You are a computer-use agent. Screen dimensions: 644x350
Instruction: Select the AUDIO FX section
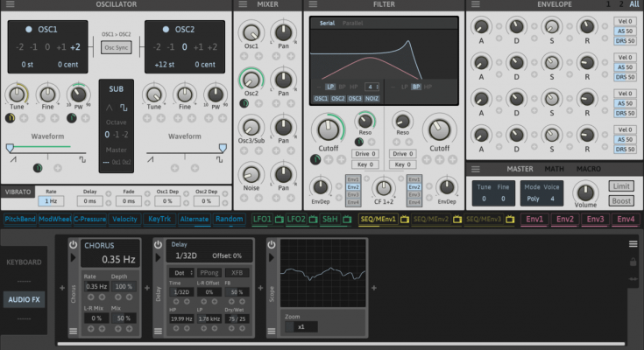[x=24, y=299]
